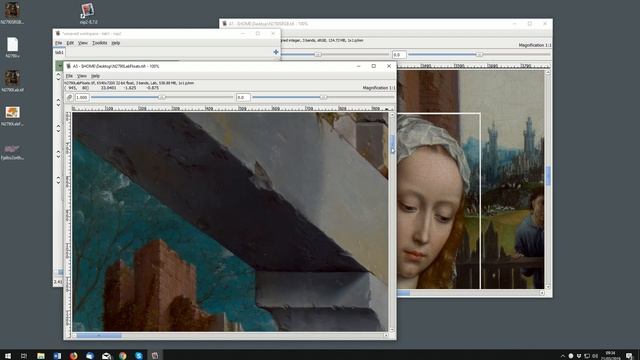
Task: Open View menu in A5 image window
Action: (82, 76)
